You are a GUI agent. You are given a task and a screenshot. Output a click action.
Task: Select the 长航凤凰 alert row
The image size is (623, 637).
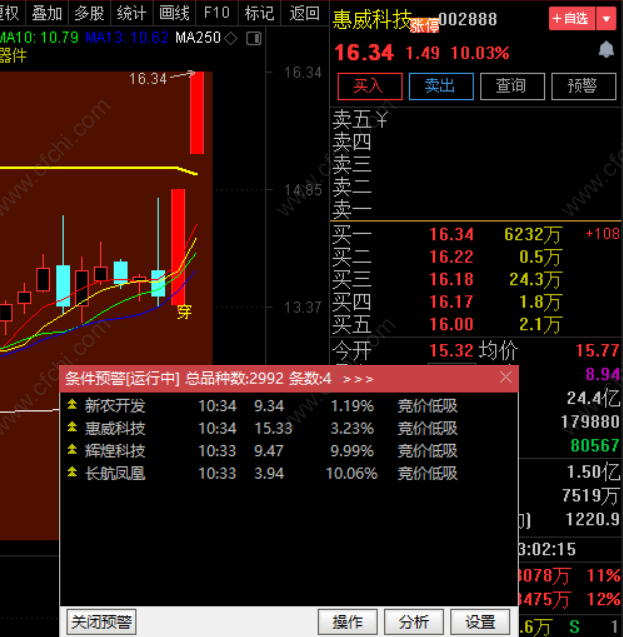289,473
